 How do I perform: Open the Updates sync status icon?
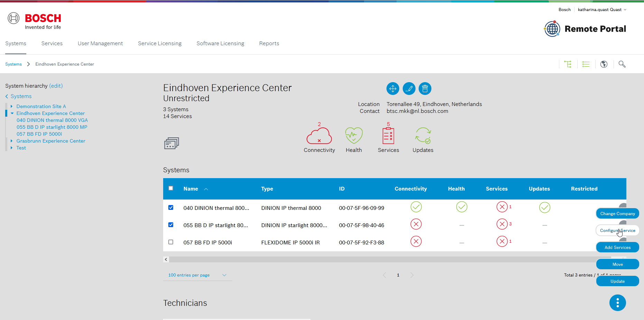[423, 136]
